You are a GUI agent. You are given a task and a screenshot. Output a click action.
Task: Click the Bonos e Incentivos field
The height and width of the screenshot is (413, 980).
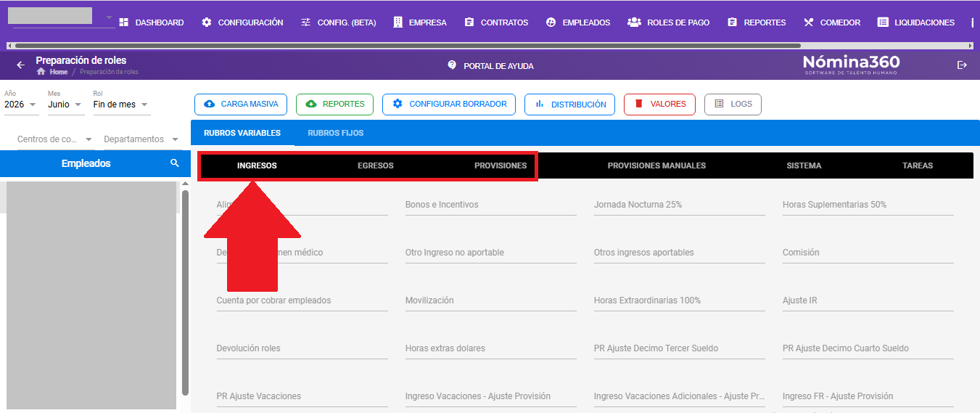(x=490, y=205)
